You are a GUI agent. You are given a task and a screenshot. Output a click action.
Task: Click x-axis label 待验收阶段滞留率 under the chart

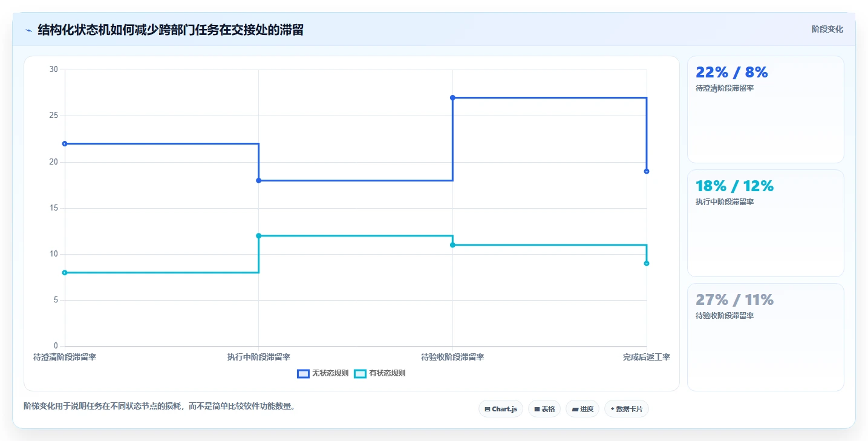pyautogui.click(x=452, y=357)
